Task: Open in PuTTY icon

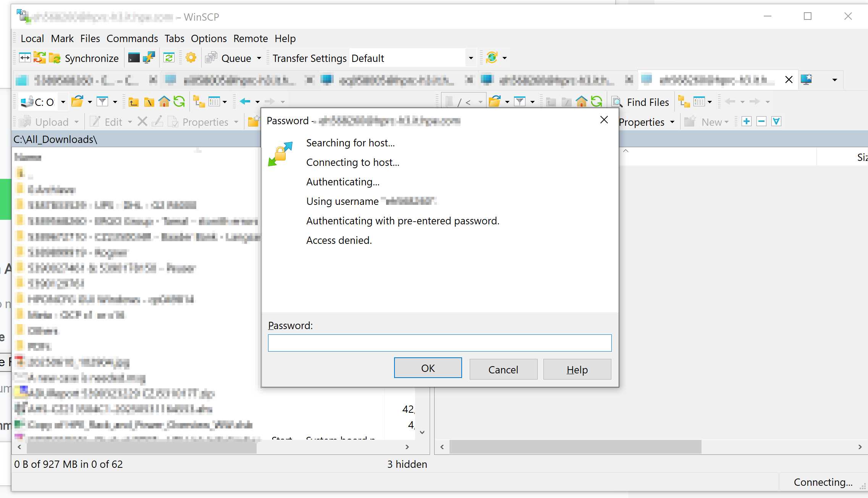Action: [149, 58]
